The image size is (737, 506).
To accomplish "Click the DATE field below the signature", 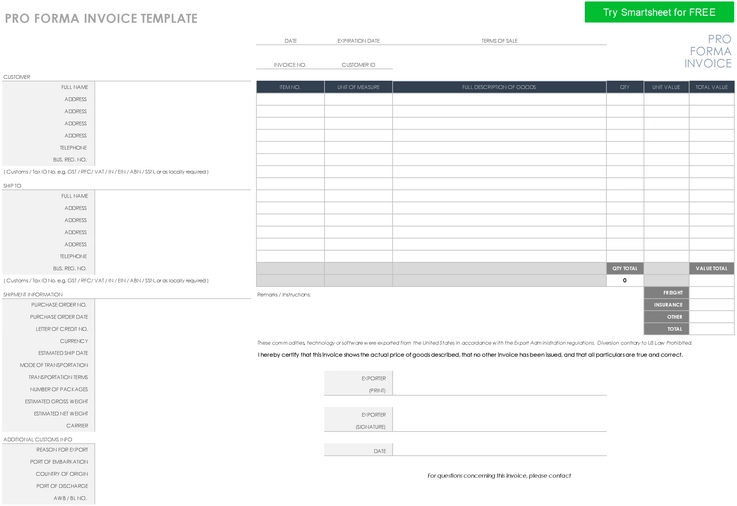I will [499, 450].
